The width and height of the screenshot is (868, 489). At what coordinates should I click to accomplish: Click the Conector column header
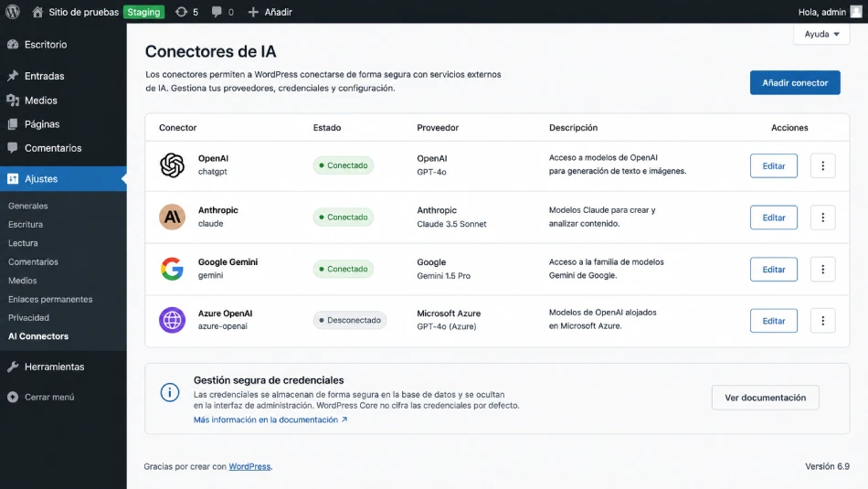pos(177,127)
